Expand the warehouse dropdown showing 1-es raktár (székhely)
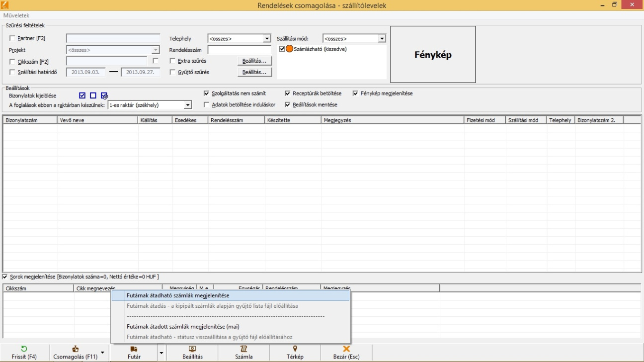644x362 pixels. tap(188, 105)
